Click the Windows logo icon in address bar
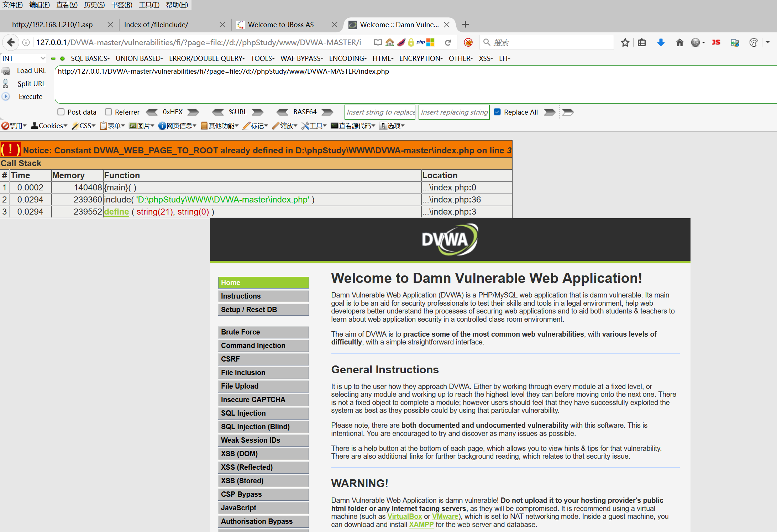777x532 pixels. click(430, 42)
